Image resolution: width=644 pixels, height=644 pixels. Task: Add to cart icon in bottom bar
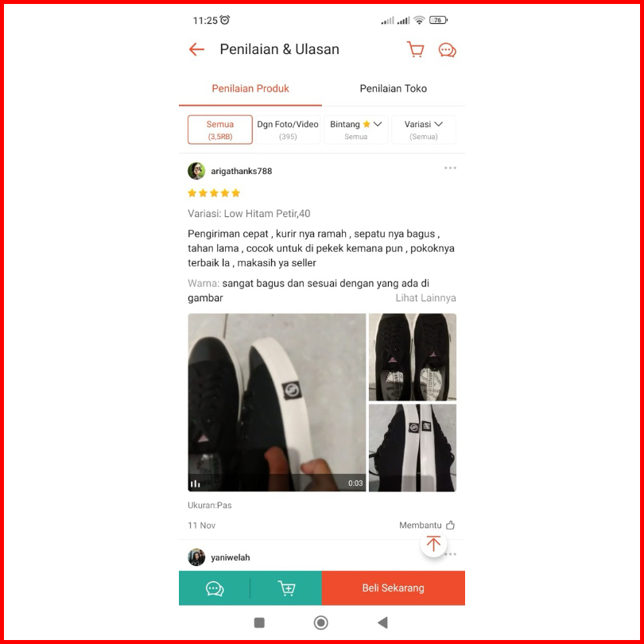click(286, 588)
